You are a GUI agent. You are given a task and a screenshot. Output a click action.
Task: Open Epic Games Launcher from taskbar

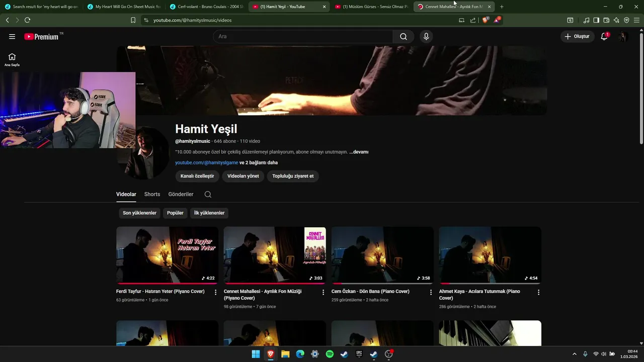(x=359, y=354)
